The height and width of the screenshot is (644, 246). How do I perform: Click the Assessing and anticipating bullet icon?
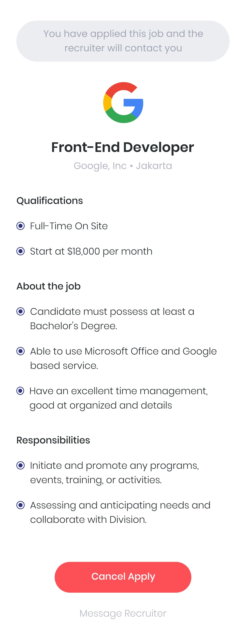20,505
